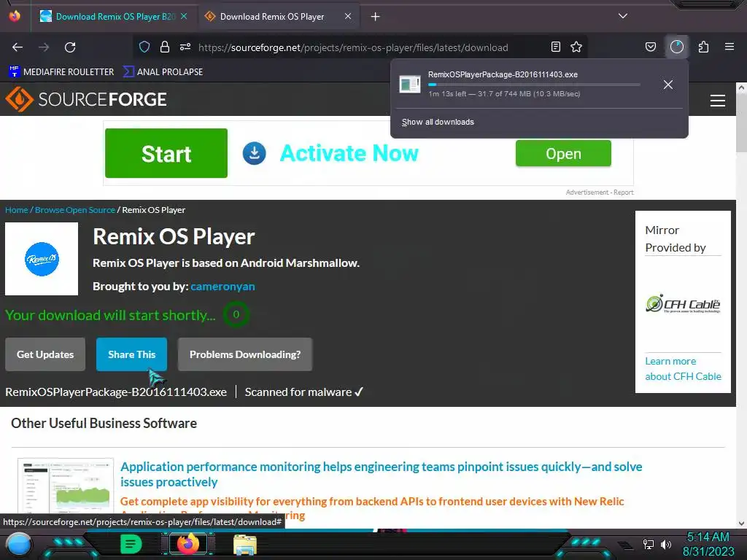This screenshot has width=747, height=560.
Task: Switch to Firefox in the taskbar
Action: click(188, 544)
